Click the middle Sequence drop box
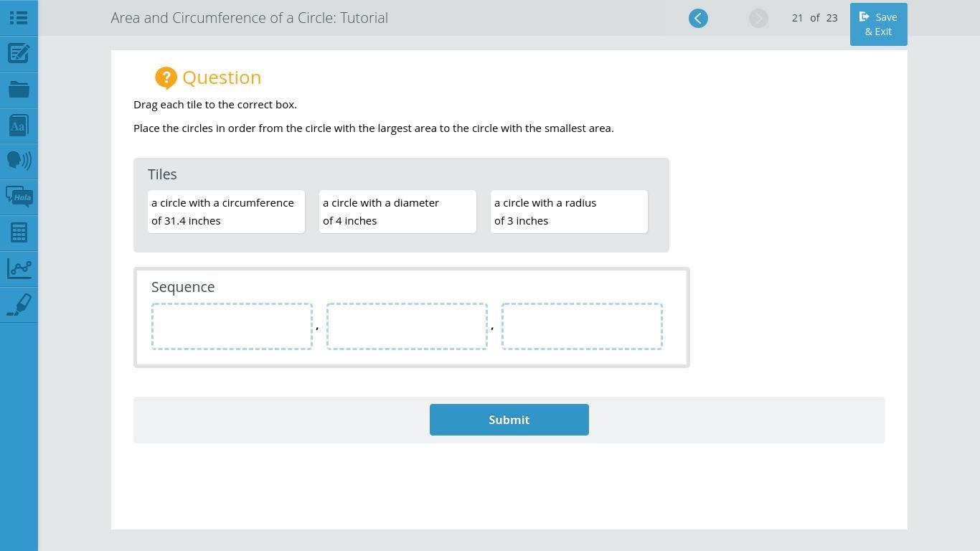This screenshot has height=551, width=980. [x=407, y=326]
